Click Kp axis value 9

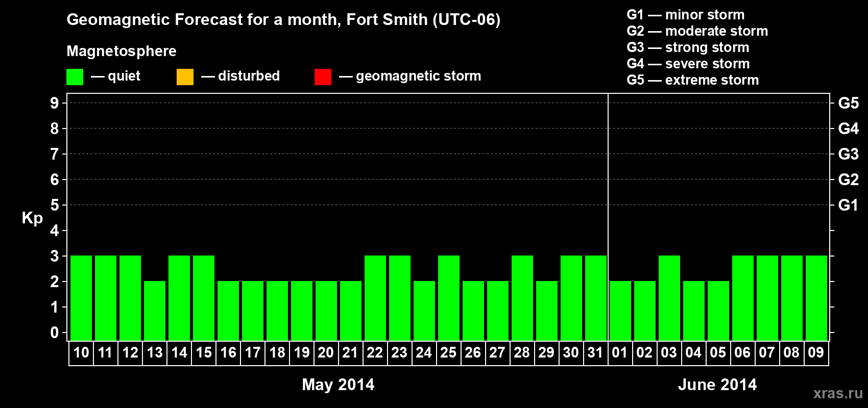(55, 103)
